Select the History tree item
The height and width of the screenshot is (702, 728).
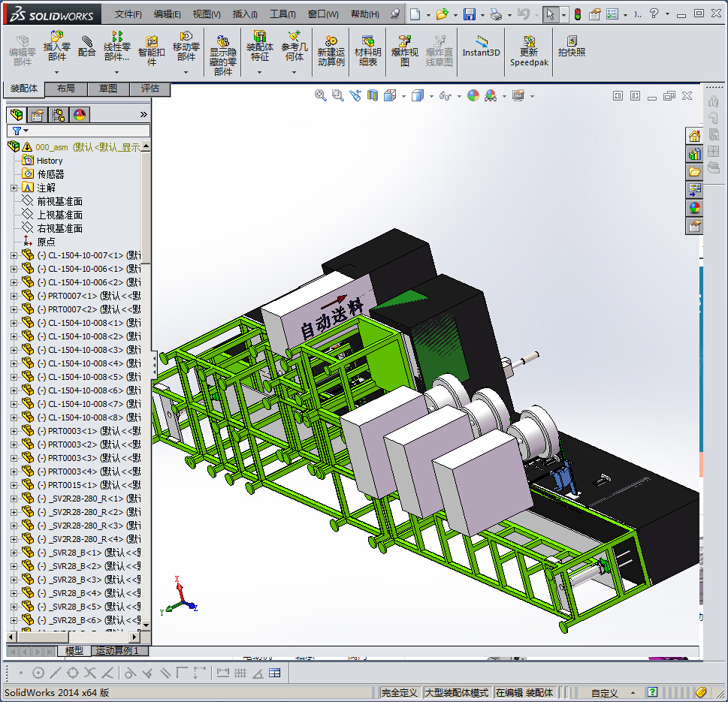[50, 161]
